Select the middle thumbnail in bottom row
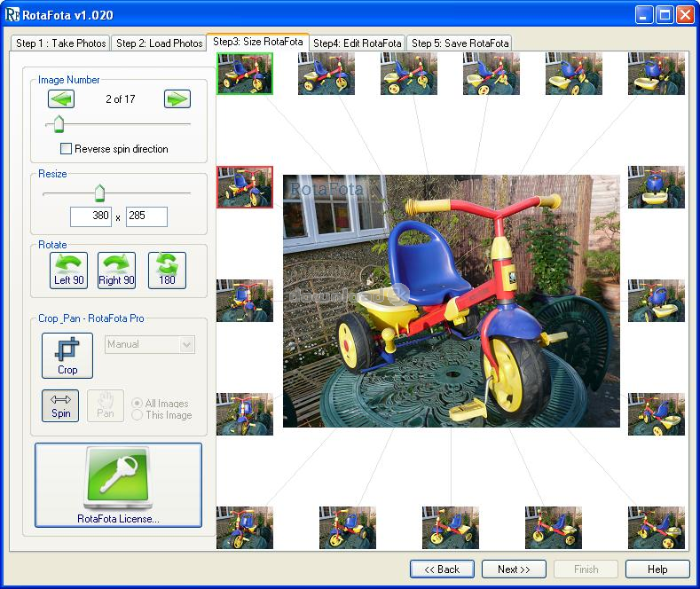The image size is (700, 589). click(x=451, y=528)
